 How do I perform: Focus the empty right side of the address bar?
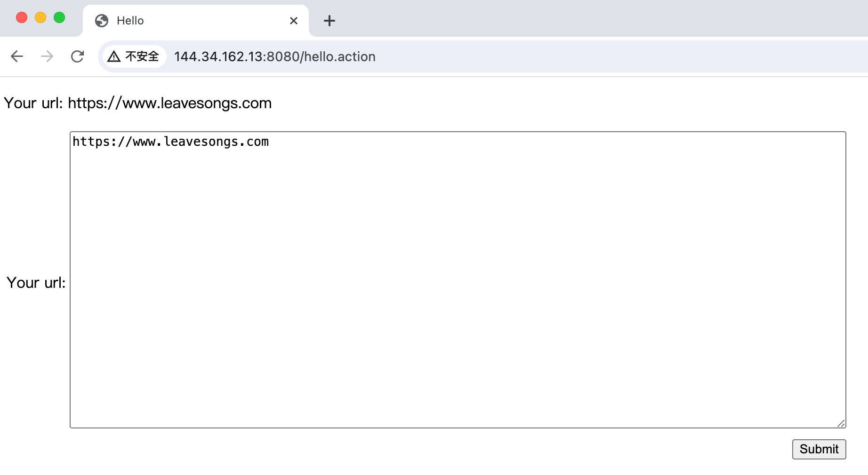(612, 56)
